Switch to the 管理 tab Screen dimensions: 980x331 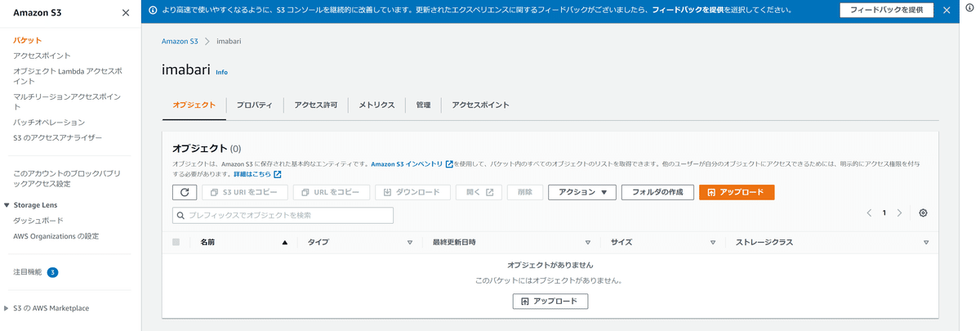pos(423,105)
